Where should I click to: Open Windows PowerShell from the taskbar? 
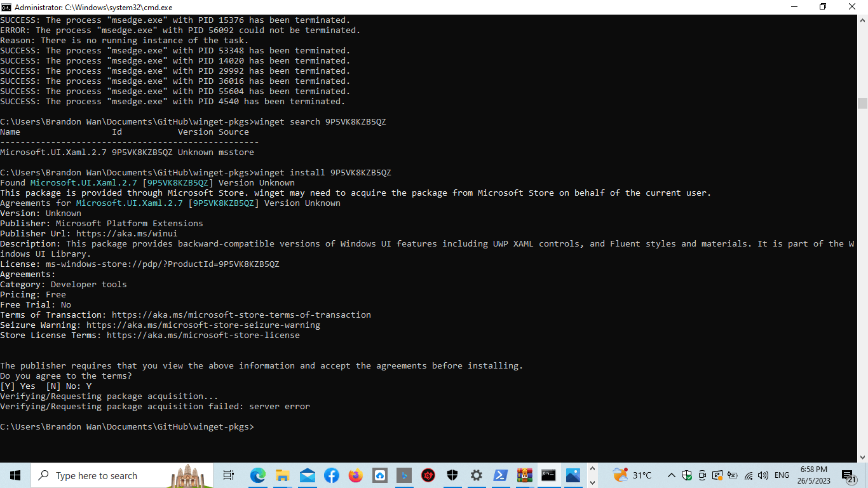[500, 475]
